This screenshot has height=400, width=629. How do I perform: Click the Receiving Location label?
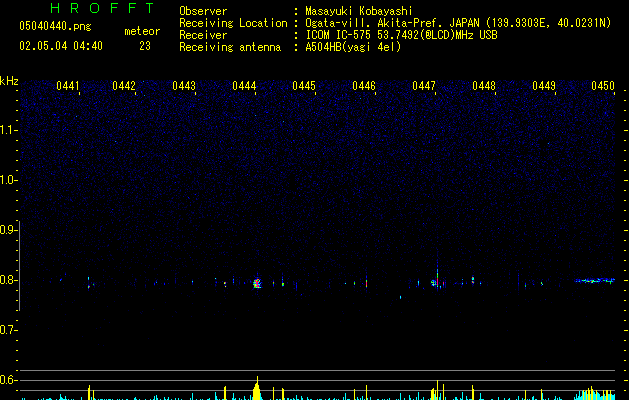[233, 23]
